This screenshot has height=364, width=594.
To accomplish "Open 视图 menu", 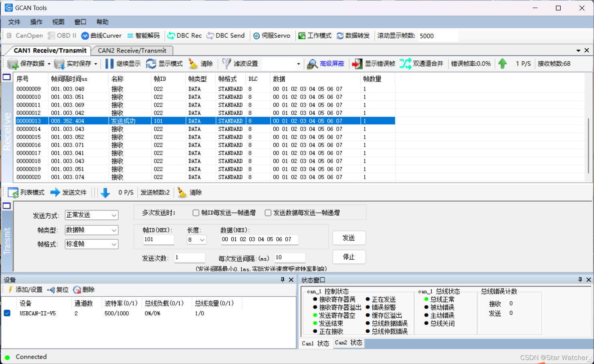I will pyautogui.click(x=58, y=22).
